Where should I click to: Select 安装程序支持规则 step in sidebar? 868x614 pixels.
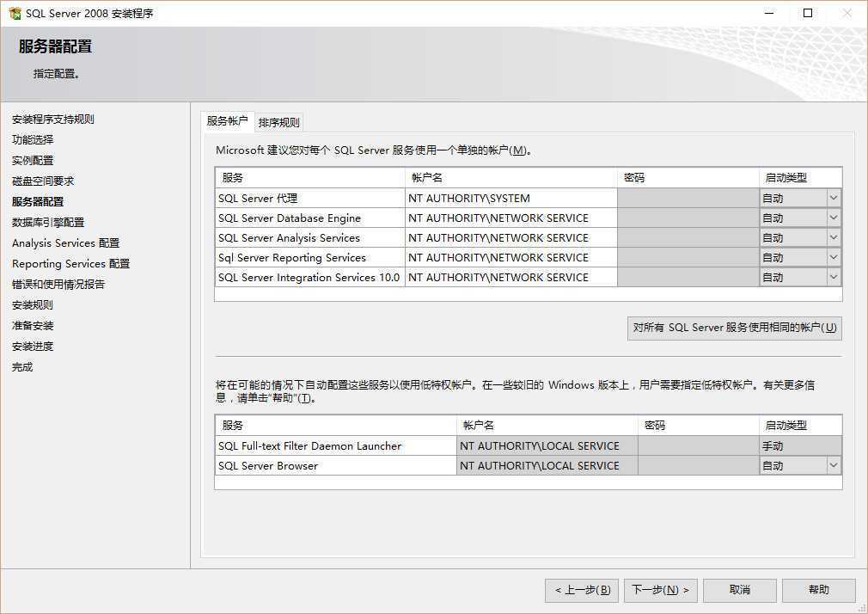pos(53,120)
